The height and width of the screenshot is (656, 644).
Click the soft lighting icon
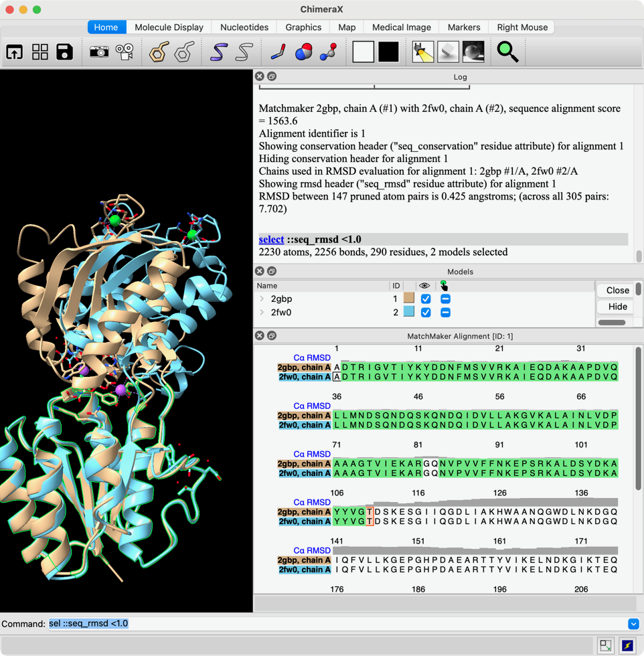coord(448,52)
